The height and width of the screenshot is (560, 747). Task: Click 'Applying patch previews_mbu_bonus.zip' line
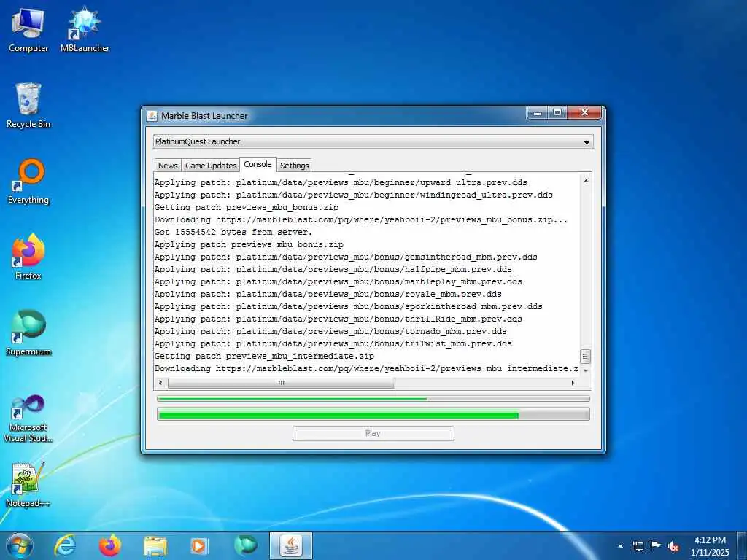pos(249,244)
